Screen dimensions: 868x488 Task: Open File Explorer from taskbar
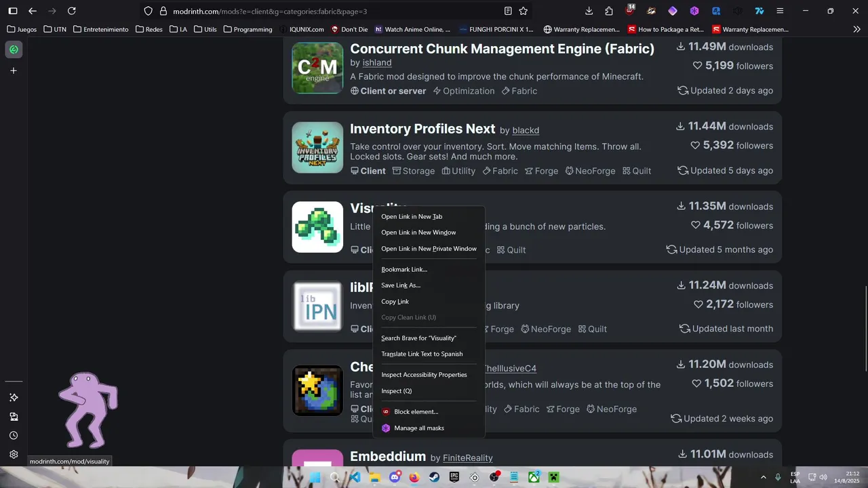click(374, 477)
